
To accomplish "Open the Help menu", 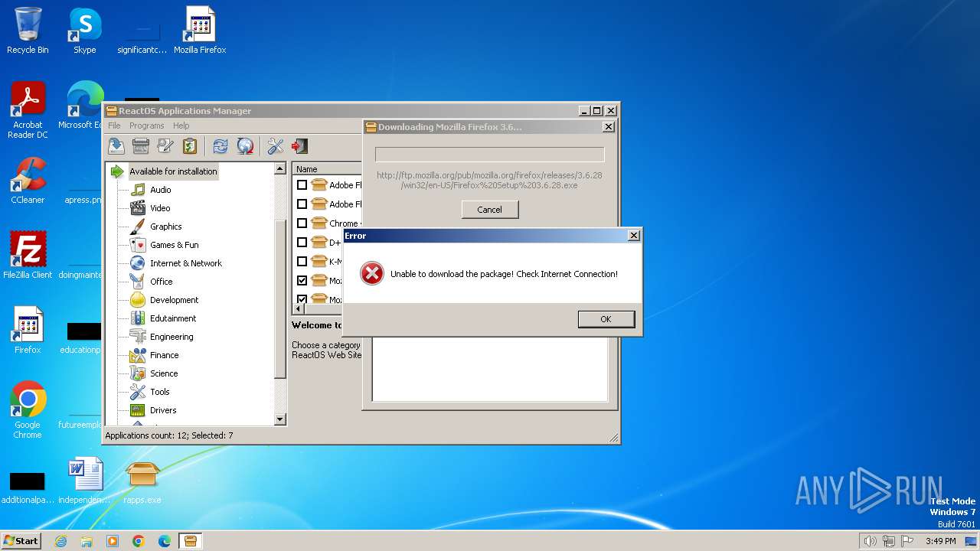I will (181, 126).
